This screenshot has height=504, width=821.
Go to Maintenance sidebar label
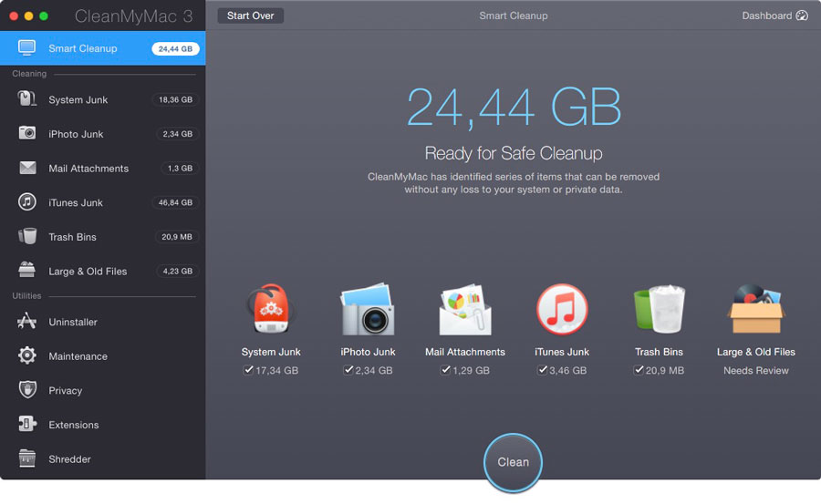tap(78, 356)
